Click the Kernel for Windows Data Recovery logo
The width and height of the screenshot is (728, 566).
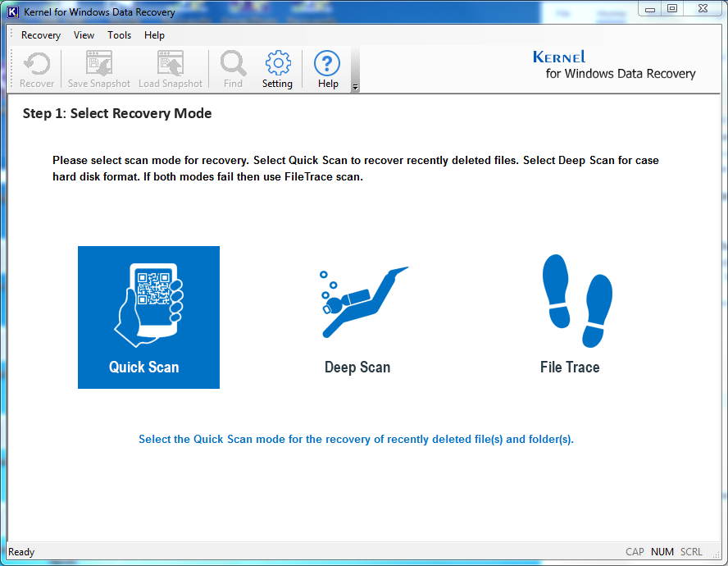point(614,65)
